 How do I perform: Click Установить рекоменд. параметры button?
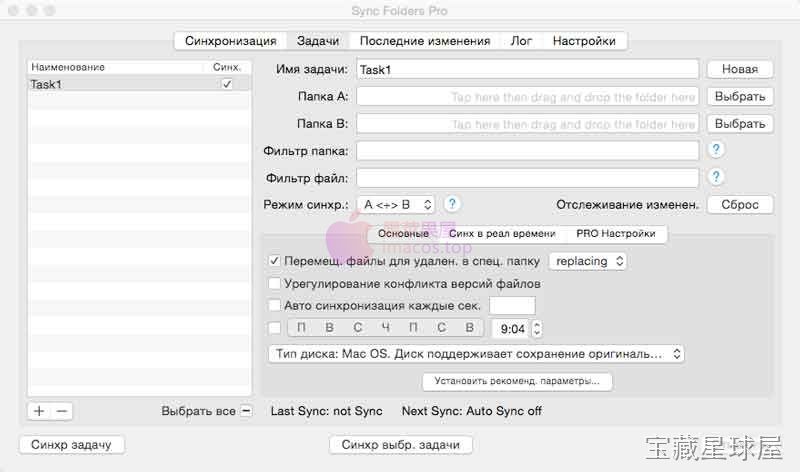[517, 381]
